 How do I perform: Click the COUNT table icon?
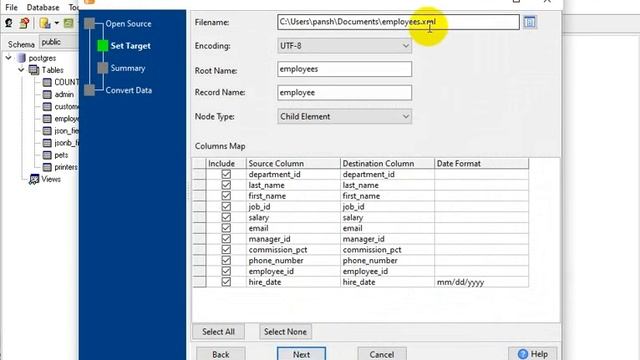47,82
